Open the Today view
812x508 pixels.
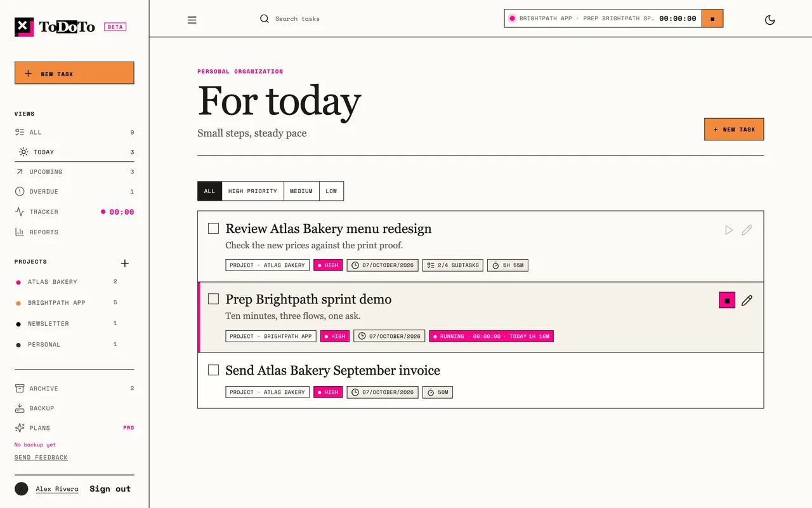coord(74,152)
